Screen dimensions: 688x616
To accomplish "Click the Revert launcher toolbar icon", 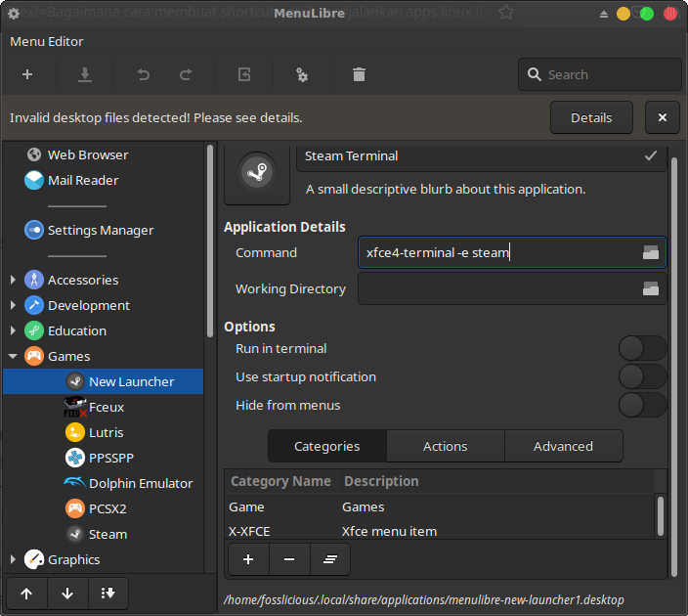I will (x=244, y=74).
